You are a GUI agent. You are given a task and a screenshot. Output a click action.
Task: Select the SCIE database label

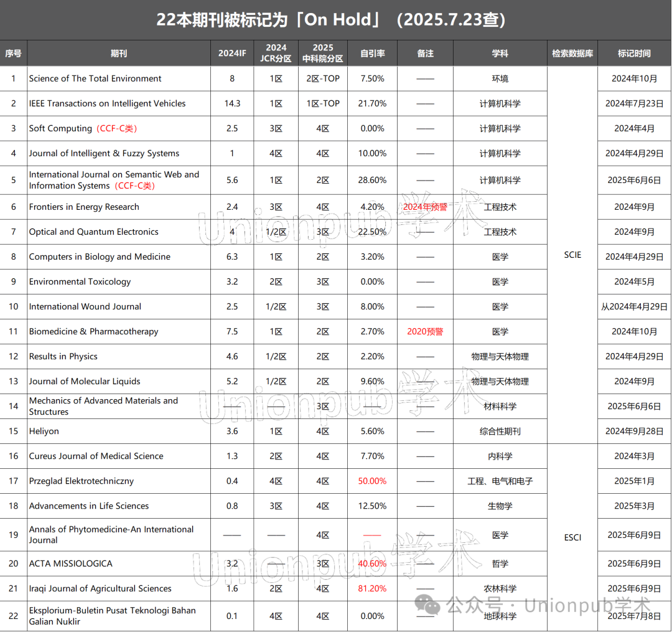pos(572,255)
